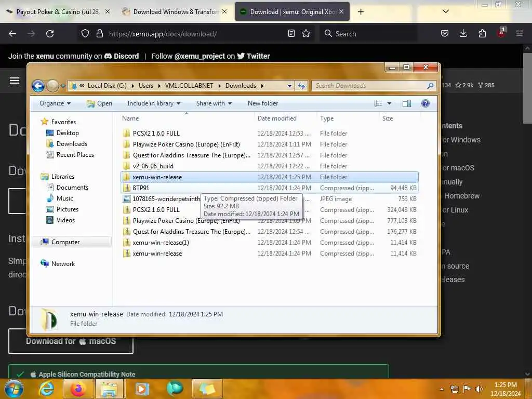
Task: Switch to Payout Poker & Casino tab
Action: (x=57, y=12)
